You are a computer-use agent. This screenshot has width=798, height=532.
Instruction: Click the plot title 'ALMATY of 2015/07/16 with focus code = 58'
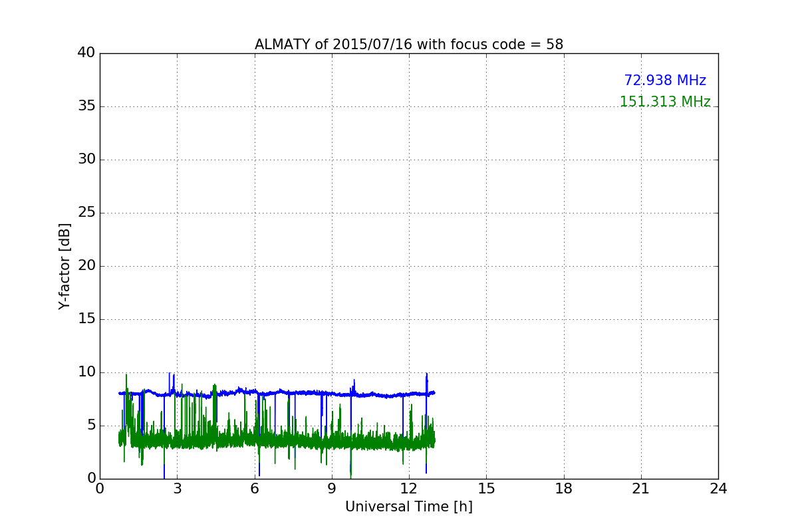[409, 45]
